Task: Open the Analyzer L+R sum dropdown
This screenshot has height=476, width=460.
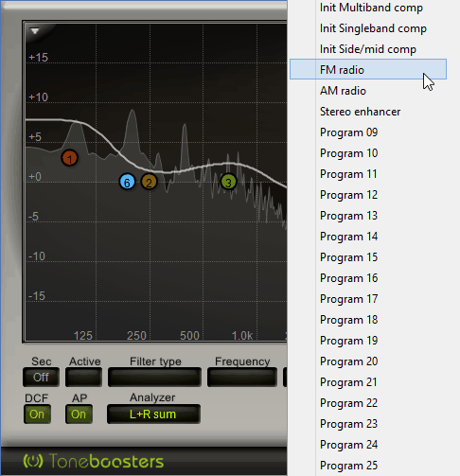Action: [153, 414]
